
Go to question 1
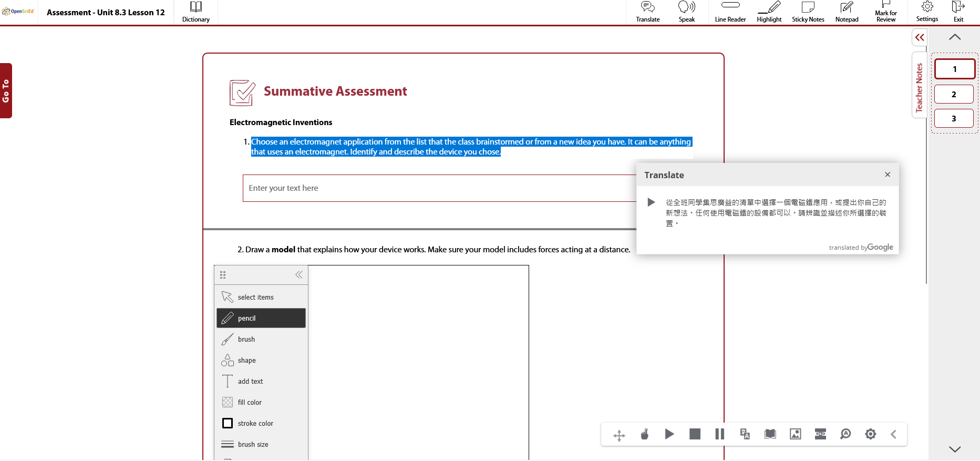pos(955,69)
